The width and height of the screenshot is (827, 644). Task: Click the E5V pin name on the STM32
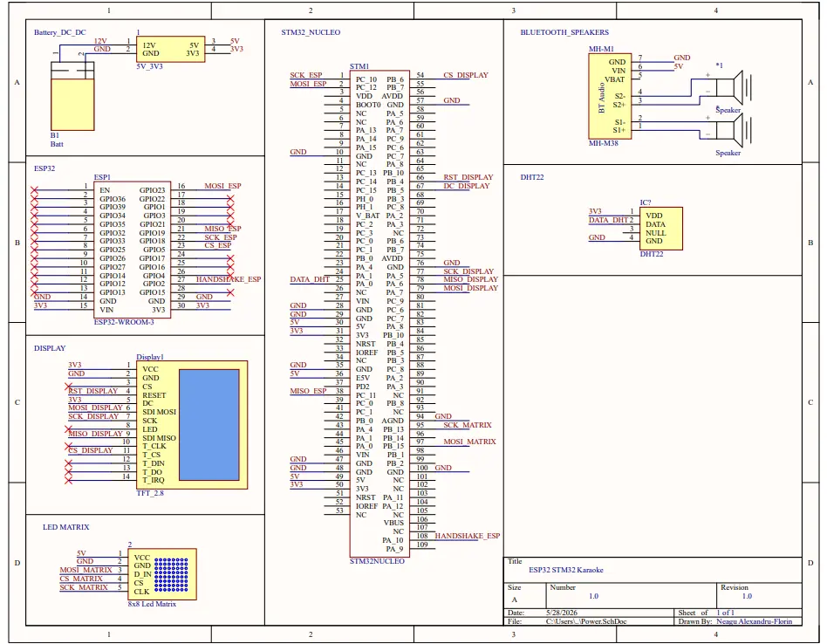pyautogui.click(x=363, y=378)
